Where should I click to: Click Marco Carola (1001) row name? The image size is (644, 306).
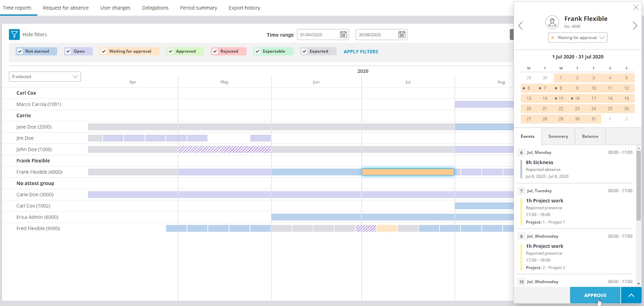coord(39,104)
